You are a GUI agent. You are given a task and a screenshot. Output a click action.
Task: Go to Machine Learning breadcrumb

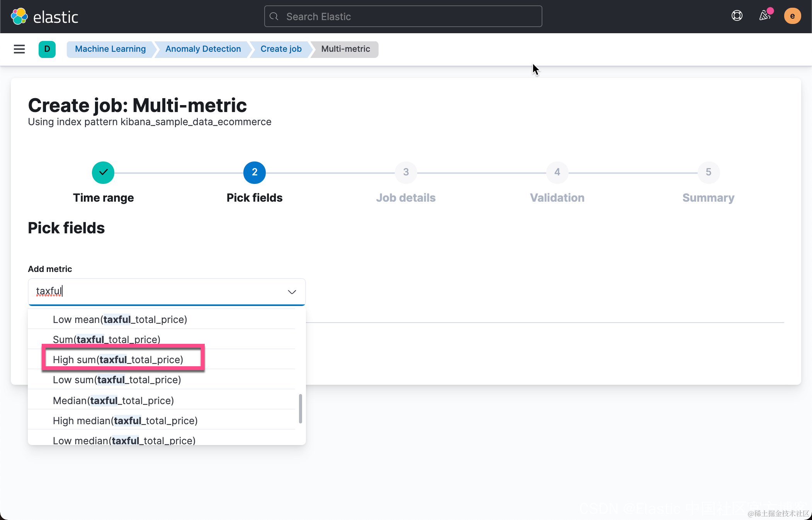point(110,49)
